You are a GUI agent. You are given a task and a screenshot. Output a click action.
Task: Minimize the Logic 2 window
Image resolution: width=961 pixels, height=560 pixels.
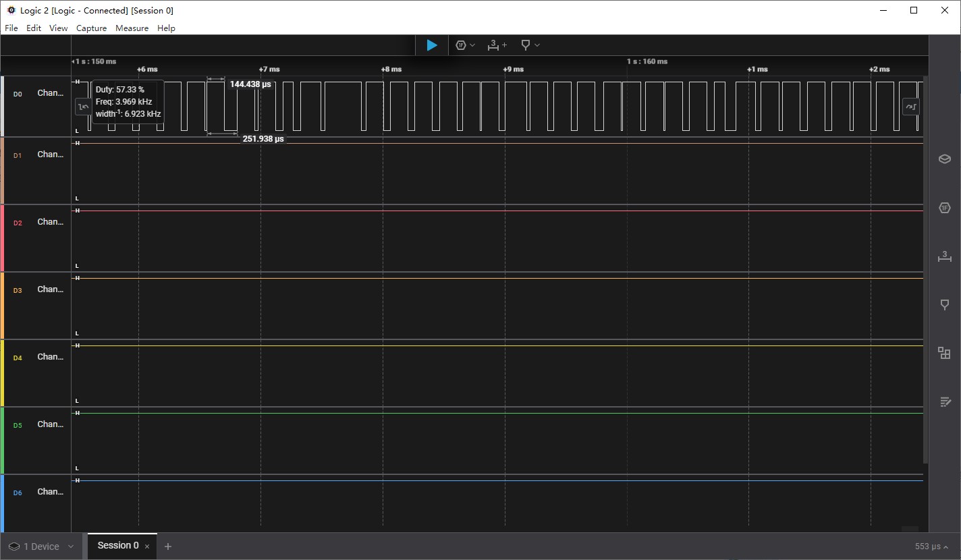(x=883, y=10)
